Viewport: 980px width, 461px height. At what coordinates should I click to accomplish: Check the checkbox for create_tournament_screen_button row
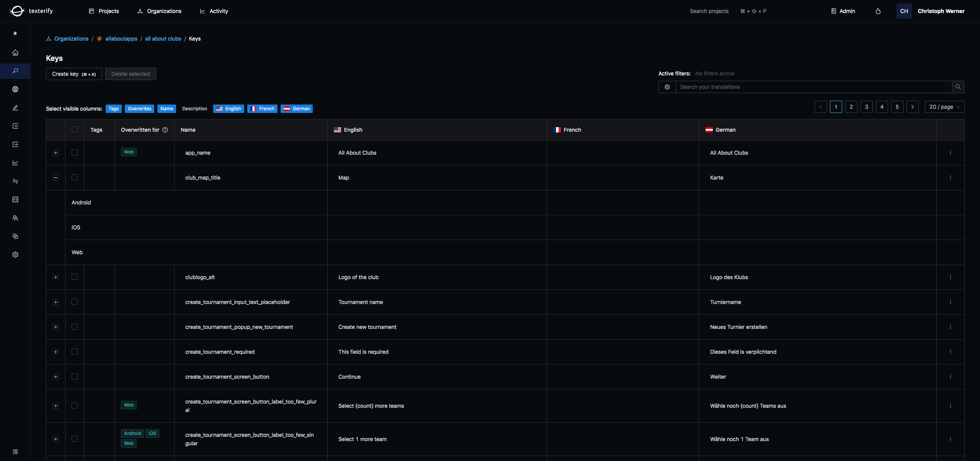pyautogui.click(x=75, y=376)
